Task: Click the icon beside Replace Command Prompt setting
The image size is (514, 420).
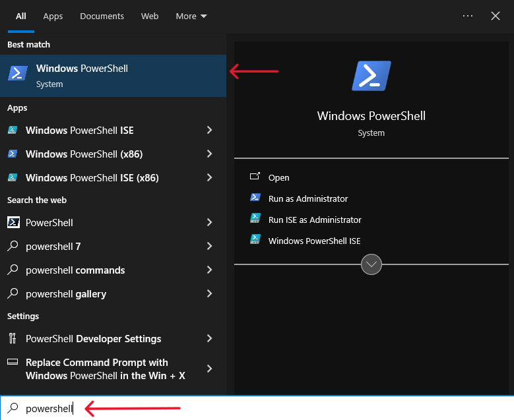Action: coord(13,362)
